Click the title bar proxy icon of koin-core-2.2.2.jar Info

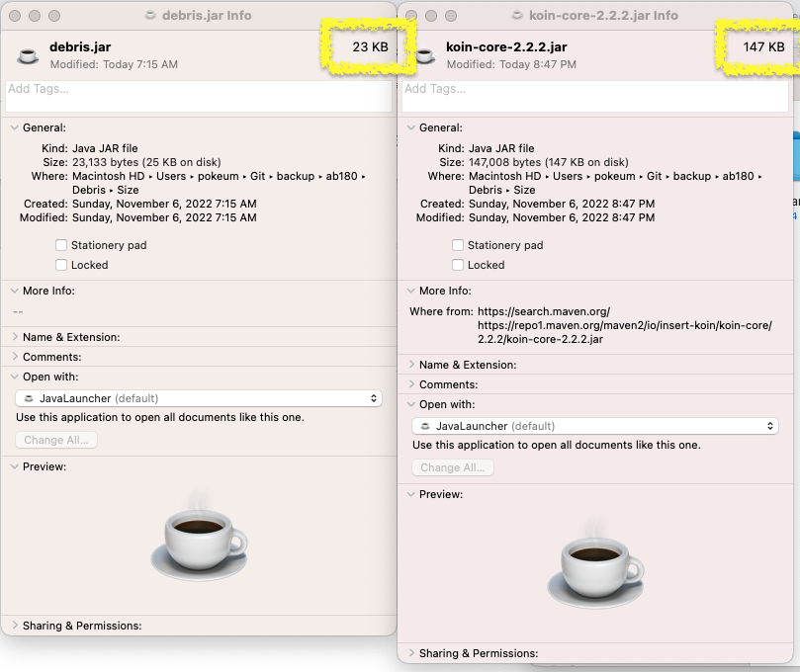tap(517, 15)
